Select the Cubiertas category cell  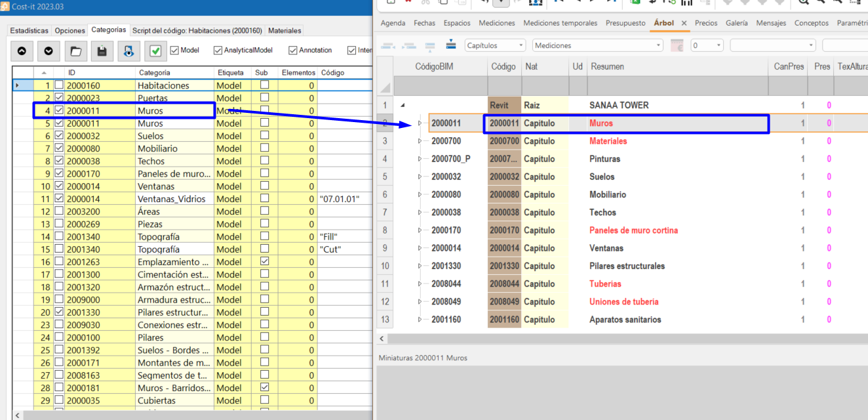(x=174, y=400)
